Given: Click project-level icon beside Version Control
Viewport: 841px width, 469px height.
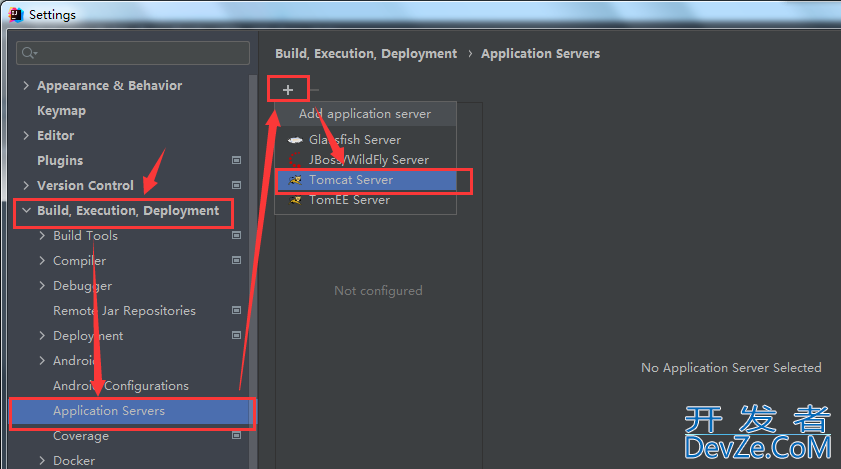Looking at the screenshot, I should coord(236,185).
